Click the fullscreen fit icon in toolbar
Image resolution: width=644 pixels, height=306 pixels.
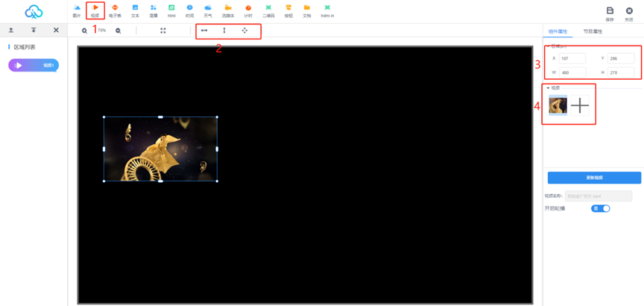point(163,31)
